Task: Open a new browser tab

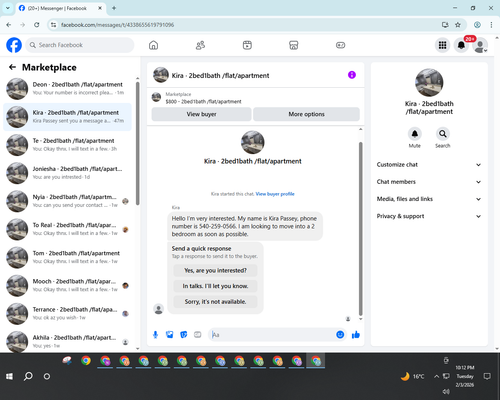Action: (114, 8)
